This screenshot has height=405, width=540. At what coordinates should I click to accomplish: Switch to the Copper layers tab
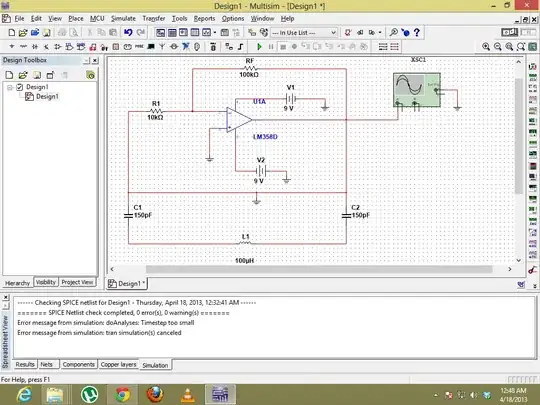click(x=118, y=364)
